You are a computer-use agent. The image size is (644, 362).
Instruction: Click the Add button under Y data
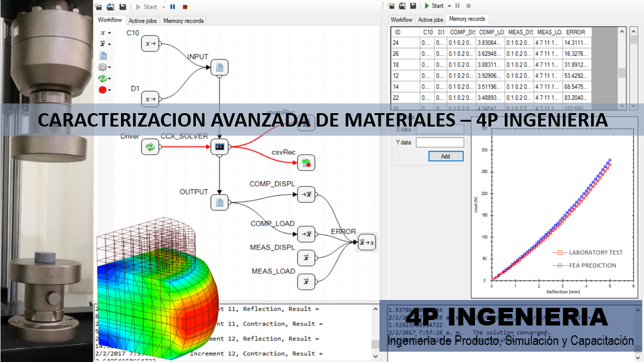pos(446,156)
